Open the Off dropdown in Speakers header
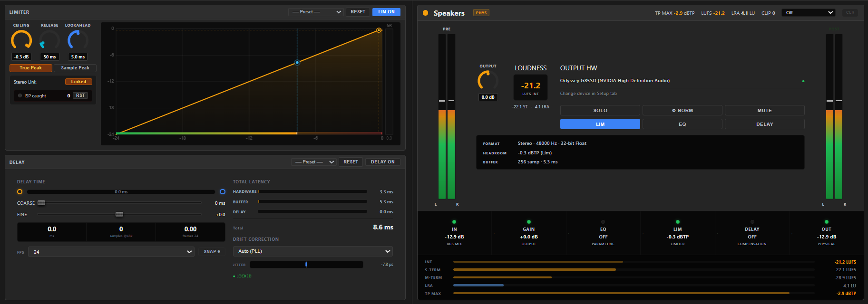 [809, 13]
